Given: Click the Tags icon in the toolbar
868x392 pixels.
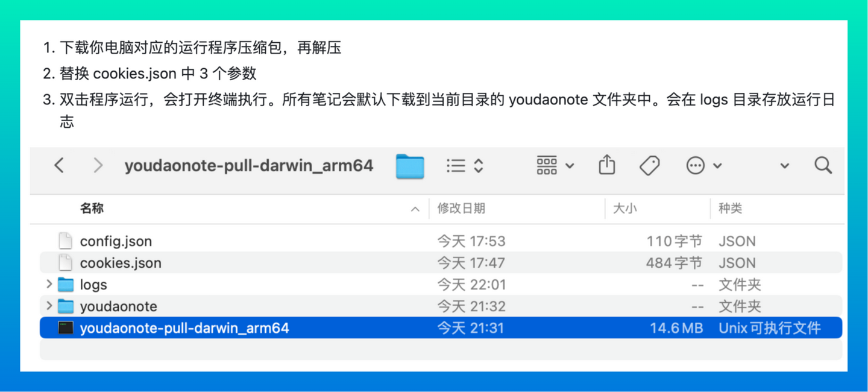Looking at the screenshot, I should tap(650, 165).
